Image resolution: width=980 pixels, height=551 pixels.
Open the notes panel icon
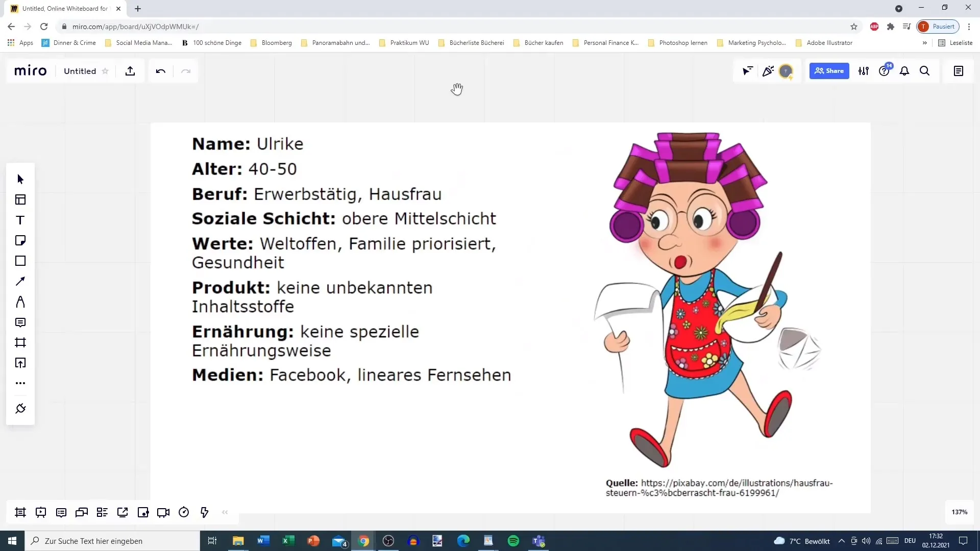pos(959,71)
